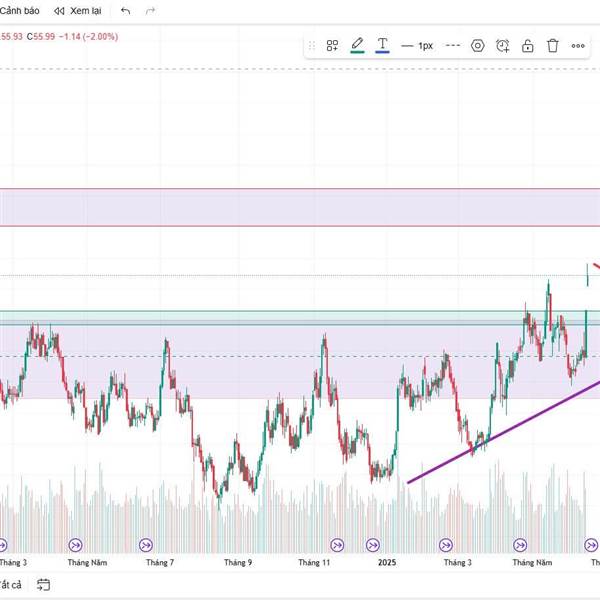Click event marker above Tháng 3 of 2025
Image resolution: width=600 pixels, height=600 pixels.
446,545
